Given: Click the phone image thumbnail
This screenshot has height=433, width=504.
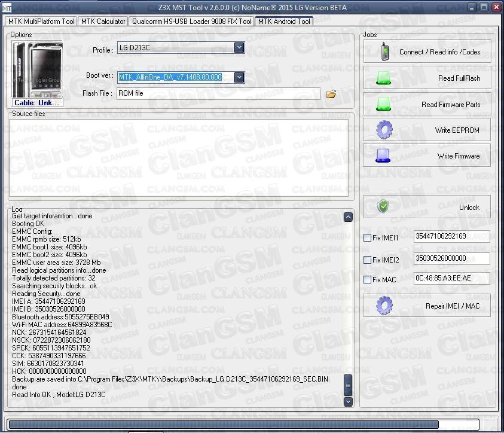Looking at the screenshot, I should [37, 69].
